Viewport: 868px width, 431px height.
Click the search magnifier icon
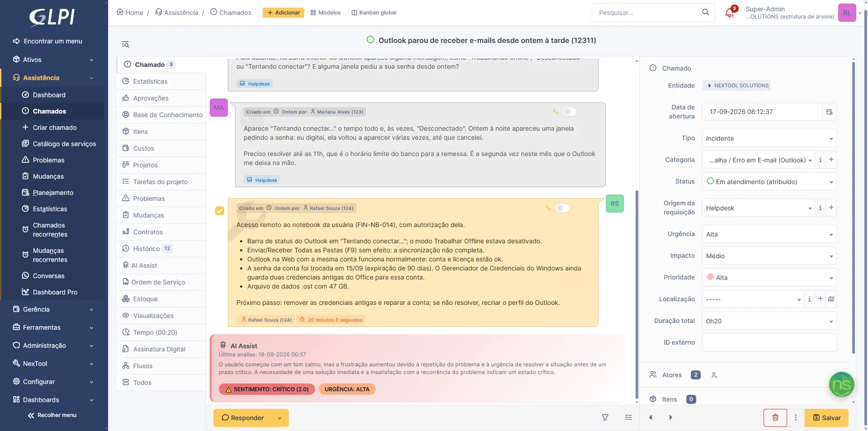click(705, 12)
